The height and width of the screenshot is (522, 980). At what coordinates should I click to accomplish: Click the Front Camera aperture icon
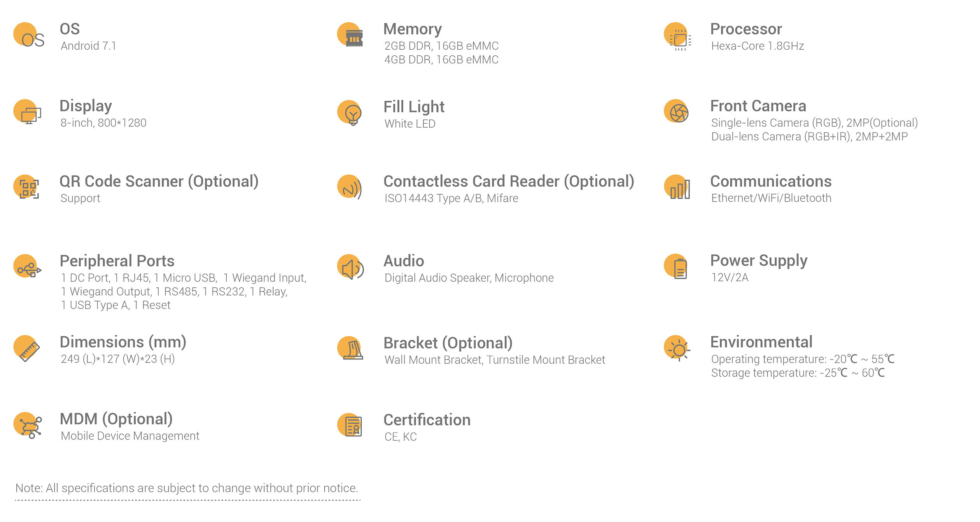(x=676, y=111)
